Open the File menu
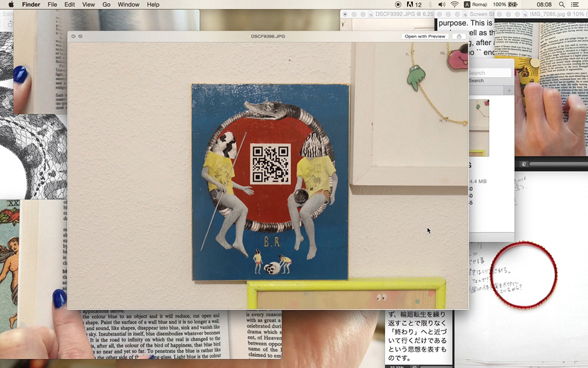Image resolution: width=588 pixels, height=368 pixels. click(x=52, y=5)
